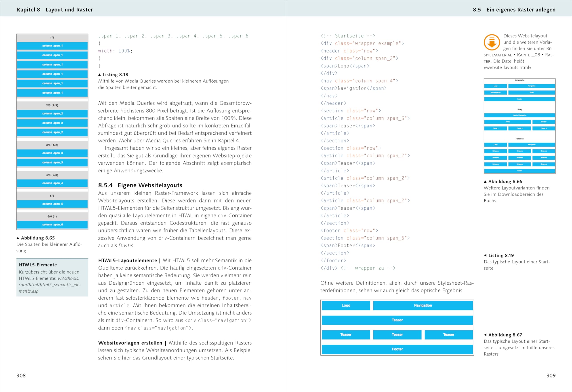The image size is (572, 392).
Task: Click the '<span>Footer</span>' code line
Action: click(348, 245)
